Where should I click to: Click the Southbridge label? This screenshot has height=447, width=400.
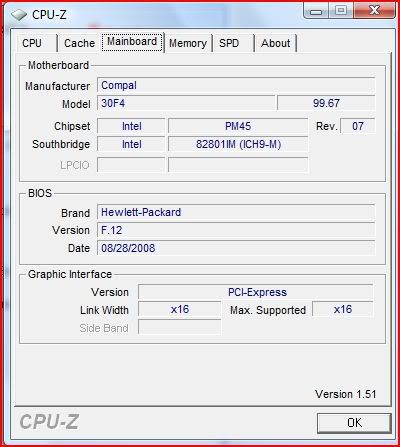point(61,144)
